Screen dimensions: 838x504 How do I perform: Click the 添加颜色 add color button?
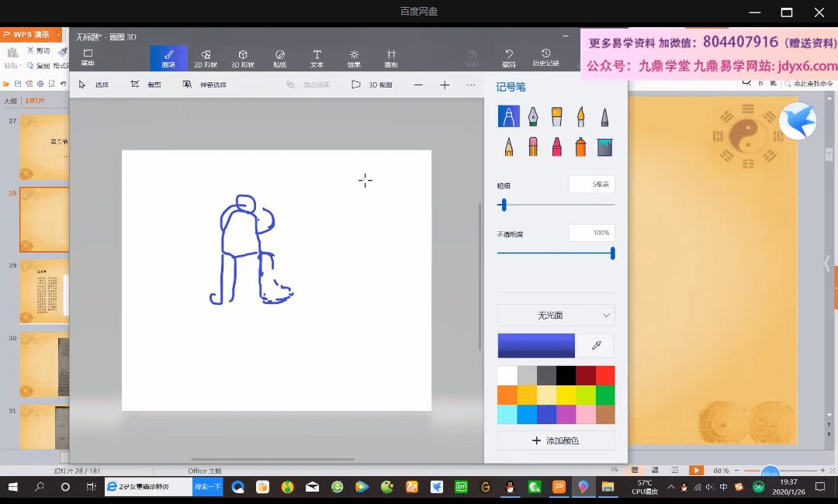[x=556, y=440]
